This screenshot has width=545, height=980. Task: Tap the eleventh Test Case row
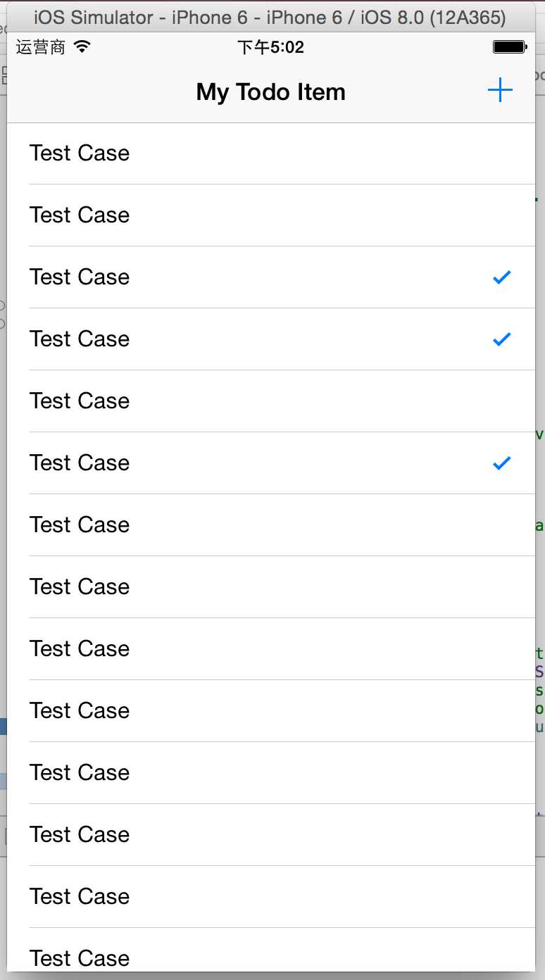[x=271, y=773]
